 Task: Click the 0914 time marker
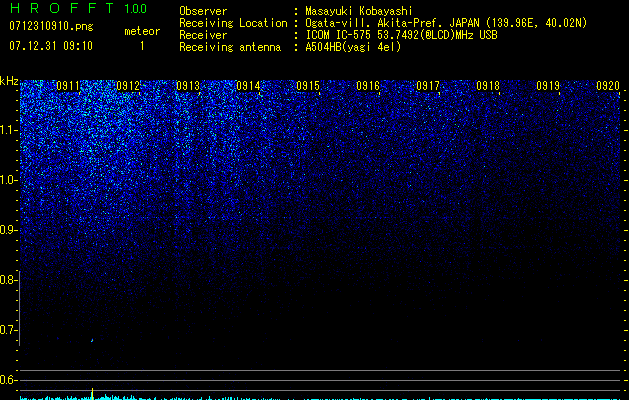coord(248,86)
